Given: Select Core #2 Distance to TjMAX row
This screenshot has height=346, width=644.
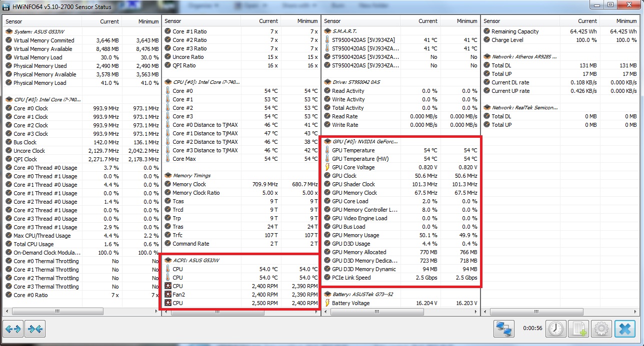Looking at the screenshot, I should [x=241, y=142].
